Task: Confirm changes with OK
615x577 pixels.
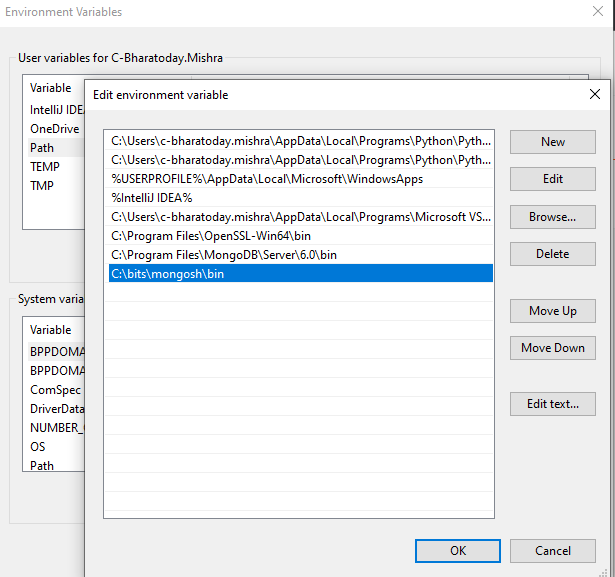Action: (458, 551)
